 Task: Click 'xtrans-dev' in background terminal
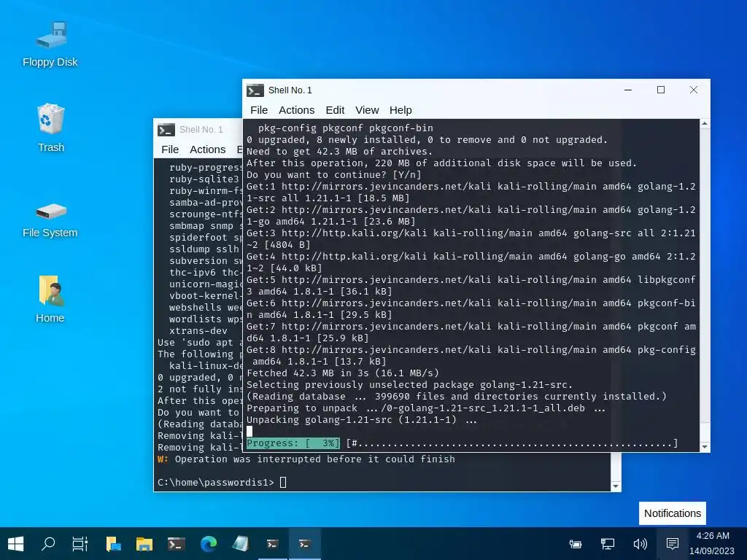(x=198, y=331)
